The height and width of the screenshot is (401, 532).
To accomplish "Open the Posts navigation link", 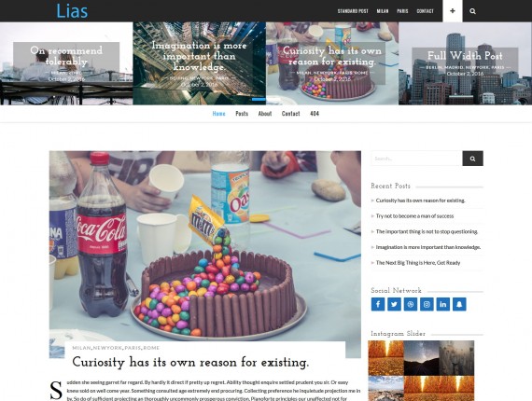I will click(x=242, y=114).
